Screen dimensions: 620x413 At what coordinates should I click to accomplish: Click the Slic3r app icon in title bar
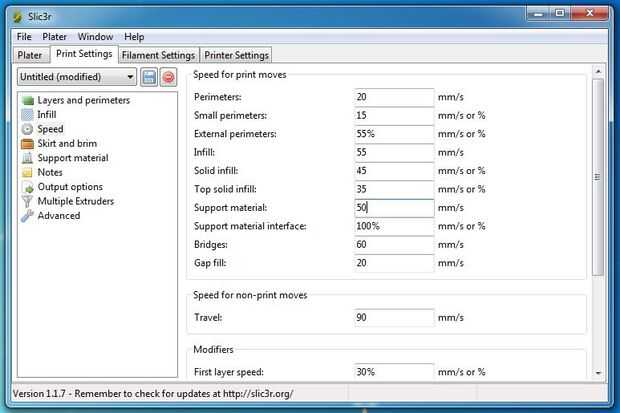click(x=17, y=17)
